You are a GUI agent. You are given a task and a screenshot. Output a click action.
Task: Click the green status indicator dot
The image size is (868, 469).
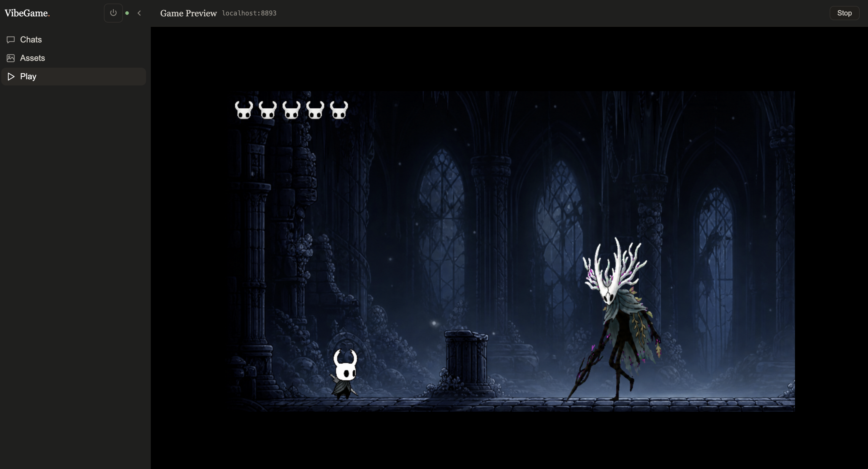(127, 13)
